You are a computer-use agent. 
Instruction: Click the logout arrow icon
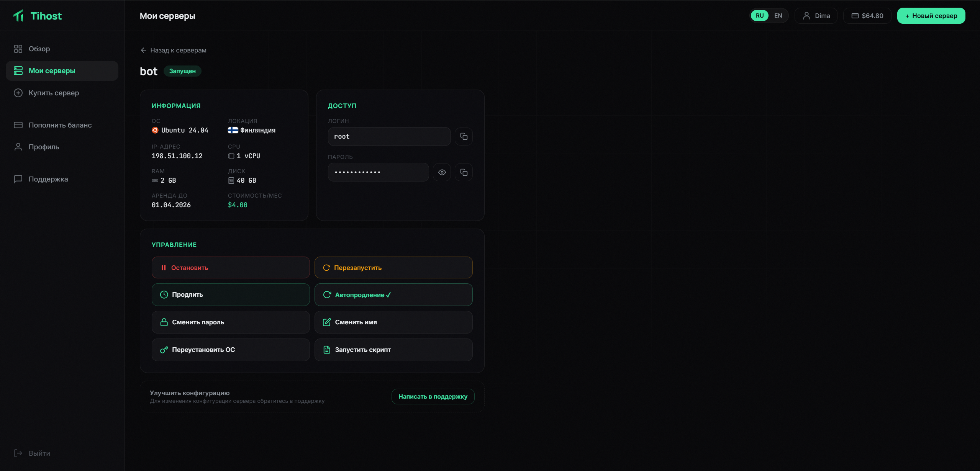pyautogui.click(x=18, y=453)
